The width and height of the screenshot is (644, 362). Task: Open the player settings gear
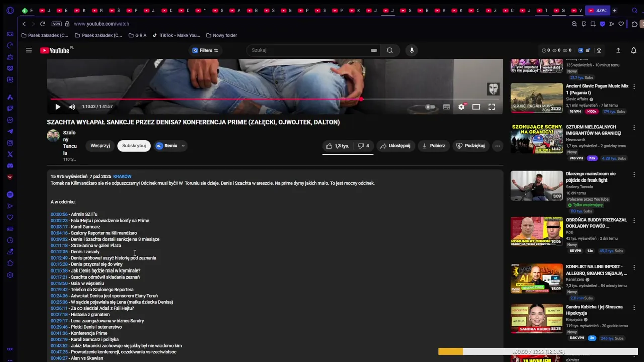click(x=461, y=107)
